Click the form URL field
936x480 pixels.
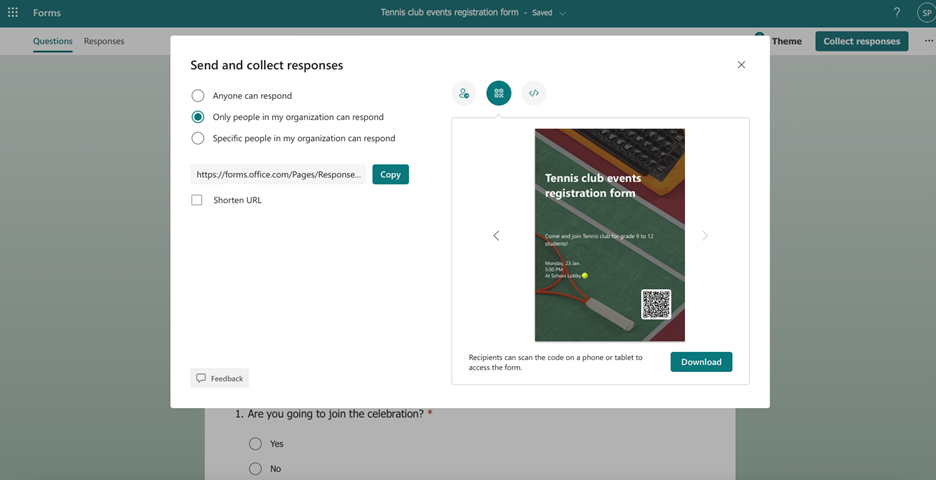pos(278,174)
